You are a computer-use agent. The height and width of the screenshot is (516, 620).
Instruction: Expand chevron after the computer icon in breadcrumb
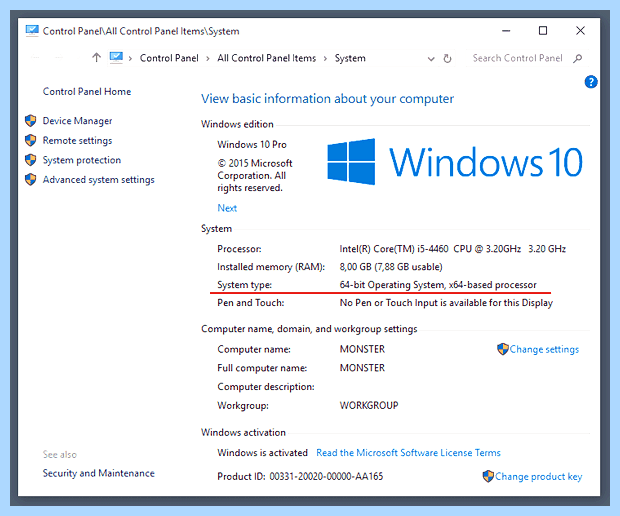point(130,59)
